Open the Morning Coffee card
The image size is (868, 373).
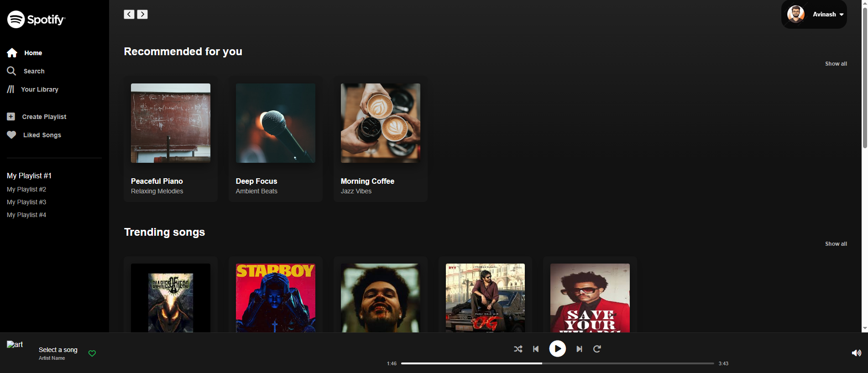coord(381,139)
